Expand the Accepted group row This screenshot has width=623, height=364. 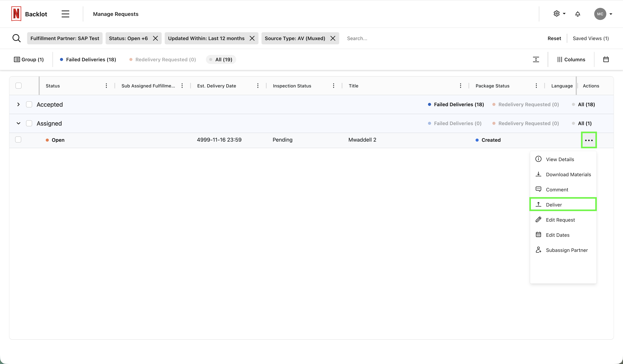[18, 104]
